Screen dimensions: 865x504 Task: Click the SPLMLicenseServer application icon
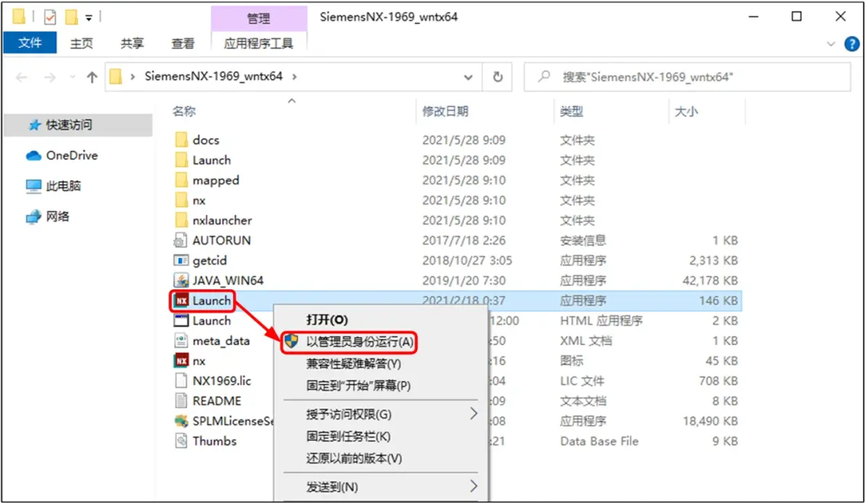click(x=181, y=421)
